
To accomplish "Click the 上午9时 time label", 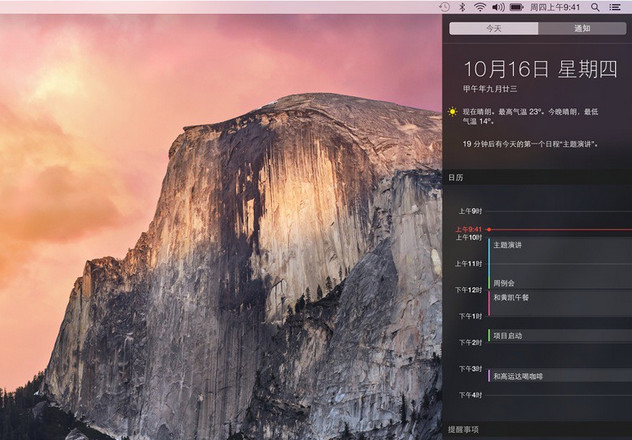I will point(470,211).
